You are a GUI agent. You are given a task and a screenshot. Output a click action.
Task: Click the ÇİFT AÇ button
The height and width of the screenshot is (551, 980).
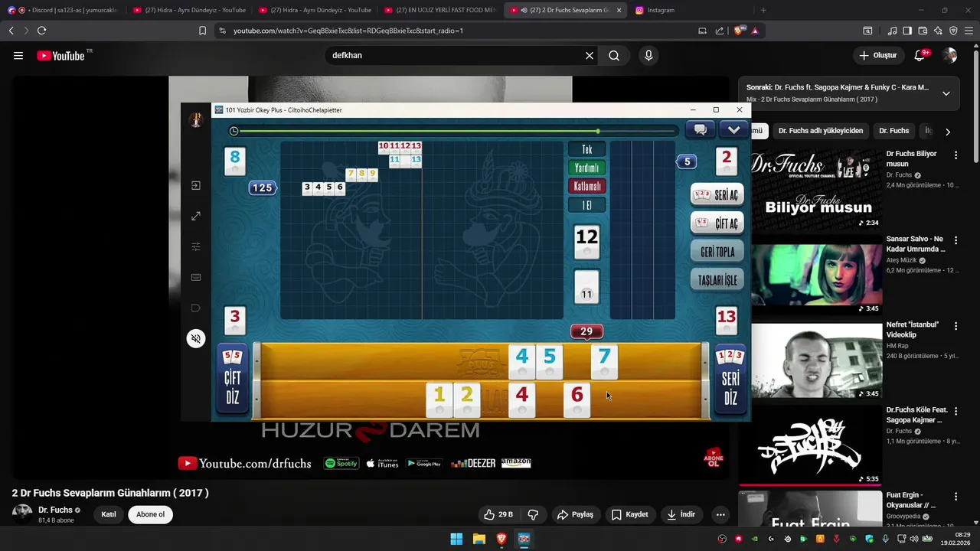pos(717,223)
